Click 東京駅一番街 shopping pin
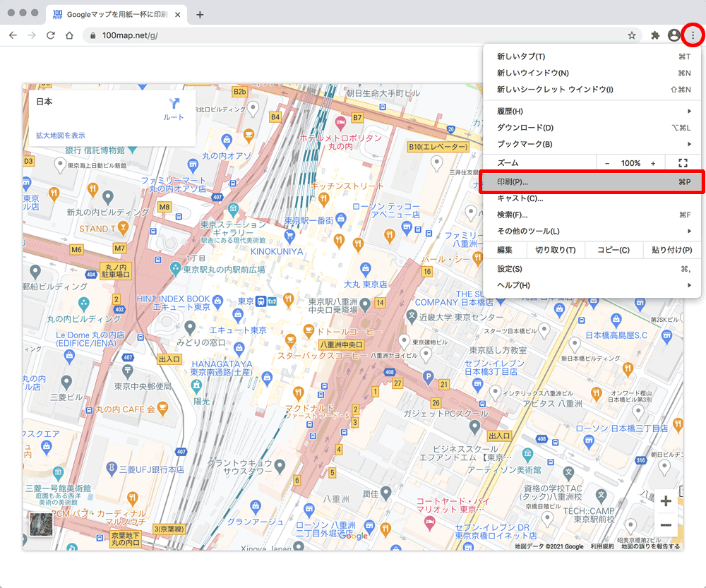This screenshot has width=706, height=588. pyautogui.click(x=341, y=220)
